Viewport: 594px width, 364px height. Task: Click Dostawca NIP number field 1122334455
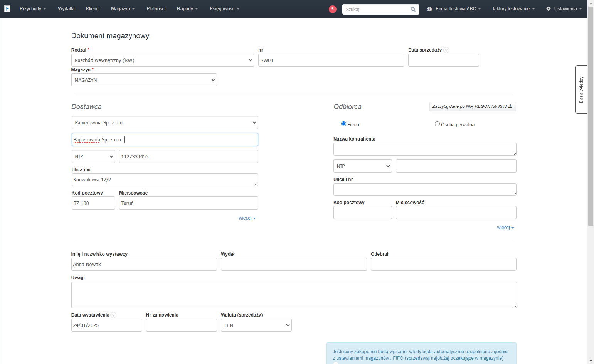[x=189, y=156]
